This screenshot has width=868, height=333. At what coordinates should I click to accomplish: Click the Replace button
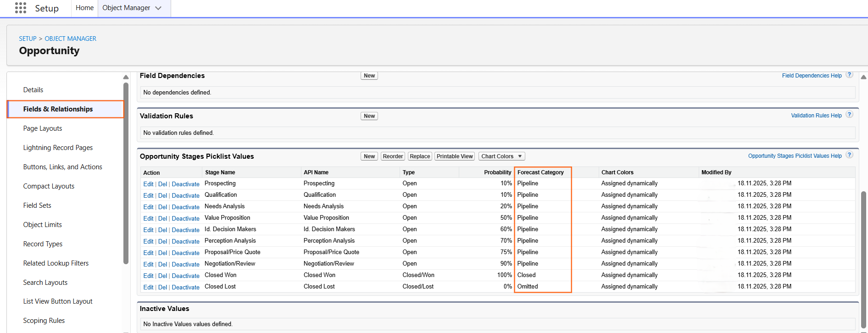[x=420, y=156]
